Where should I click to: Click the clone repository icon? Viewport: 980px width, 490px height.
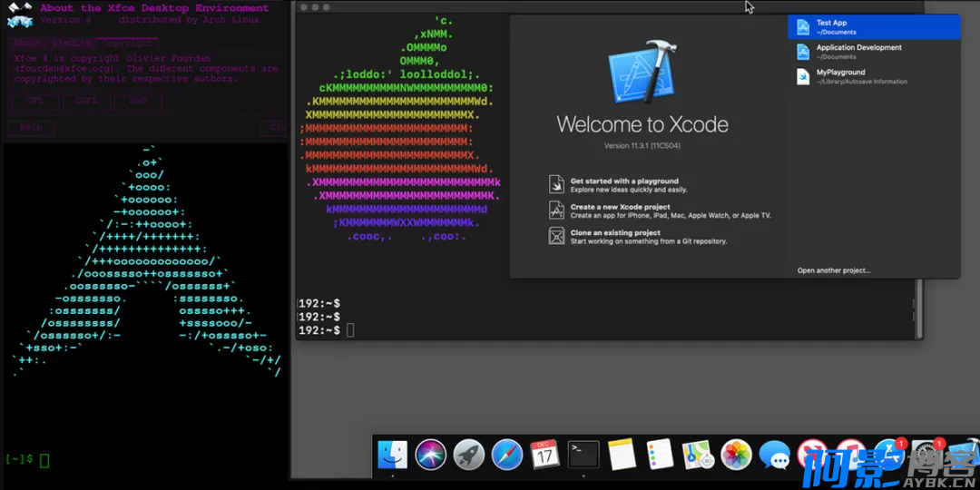coord(556,236)
